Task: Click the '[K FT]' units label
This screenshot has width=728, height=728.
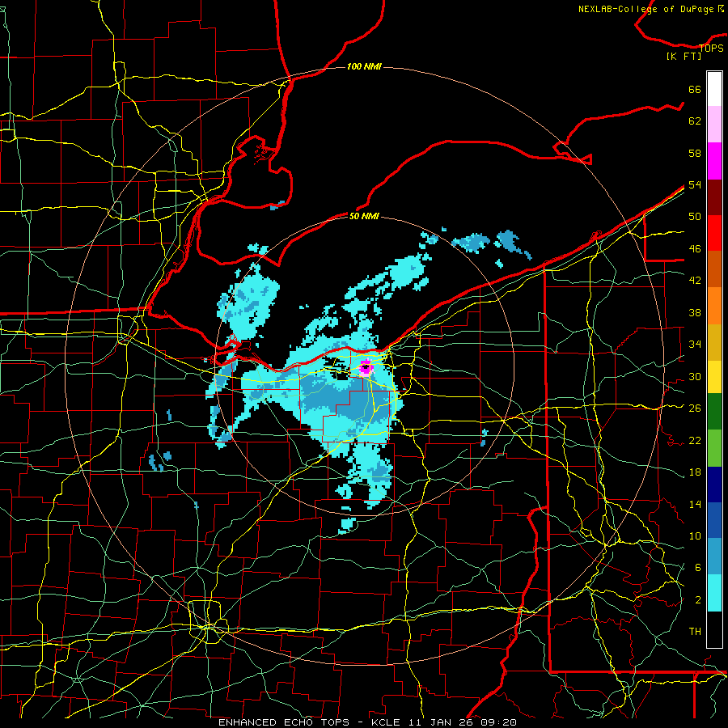Action: 684,56
